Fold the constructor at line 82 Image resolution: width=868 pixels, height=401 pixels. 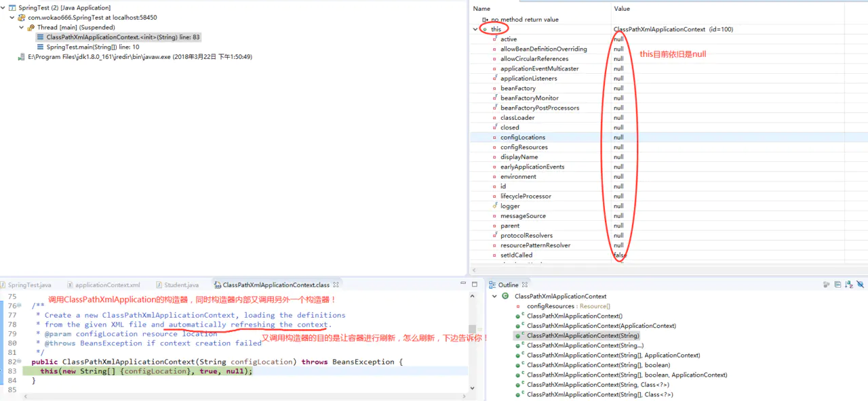19,362
